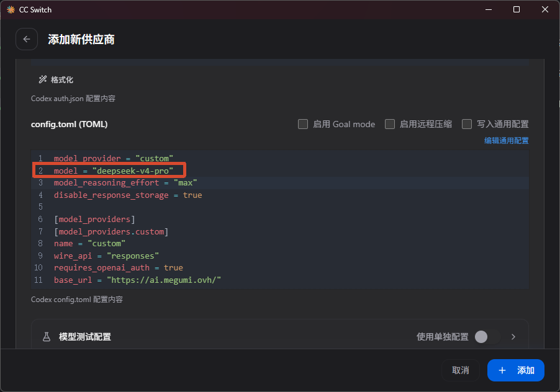The image size is (560, 392).
Task: Click the flask icon beside 模型测试配置
Action: (x=47, y=337)
